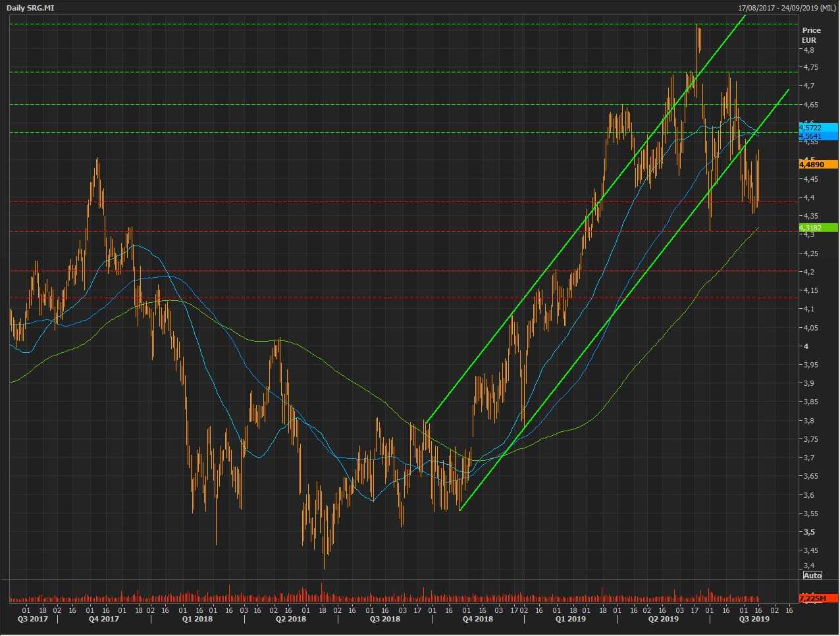Click the 3,95 price axis value
Screen dimensions: 840x636
point(810,365)
